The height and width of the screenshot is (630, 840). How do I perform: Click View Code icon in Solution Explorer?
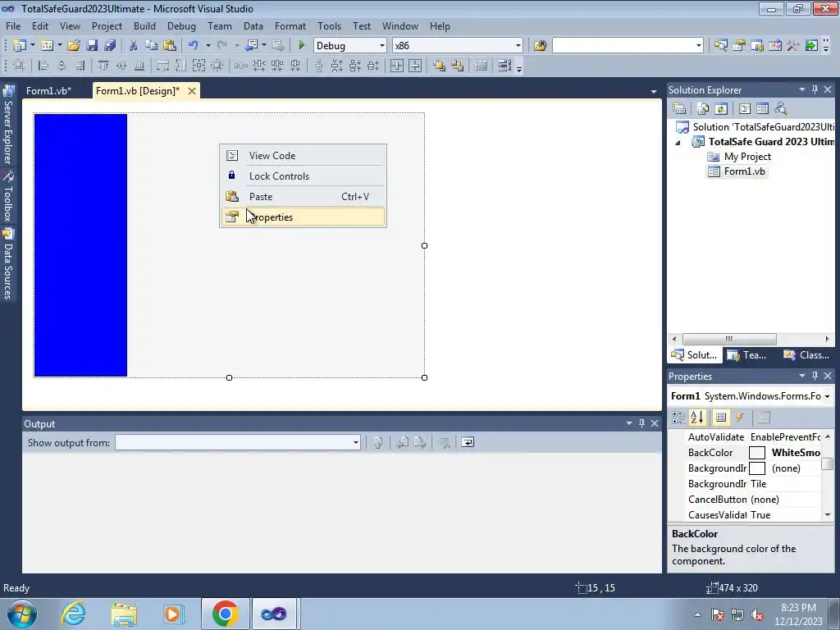coord(745,109)
